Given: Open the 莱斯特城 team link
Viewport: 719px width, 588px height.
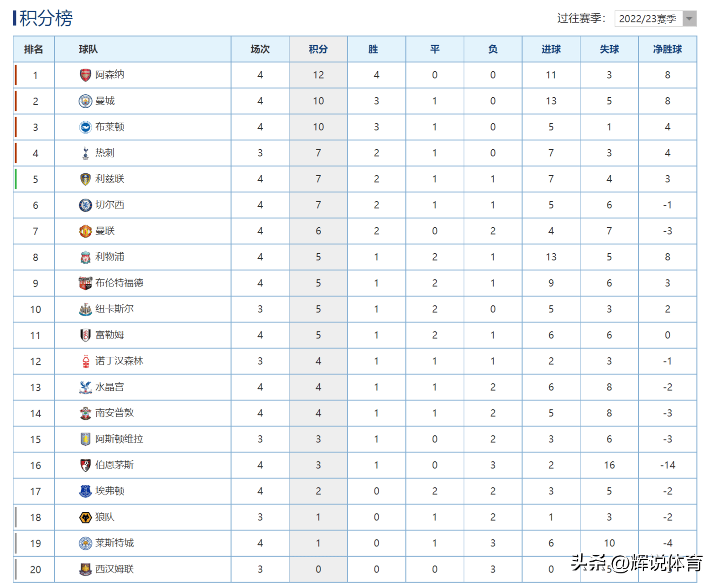Looking at the screenshot, I should (115, 543).
